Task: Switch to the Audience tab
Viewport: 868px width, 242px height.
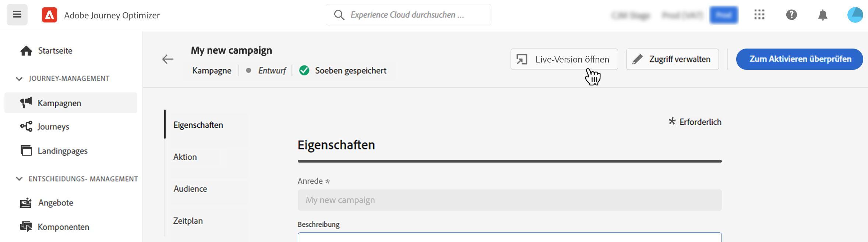Action: point(190,189)
